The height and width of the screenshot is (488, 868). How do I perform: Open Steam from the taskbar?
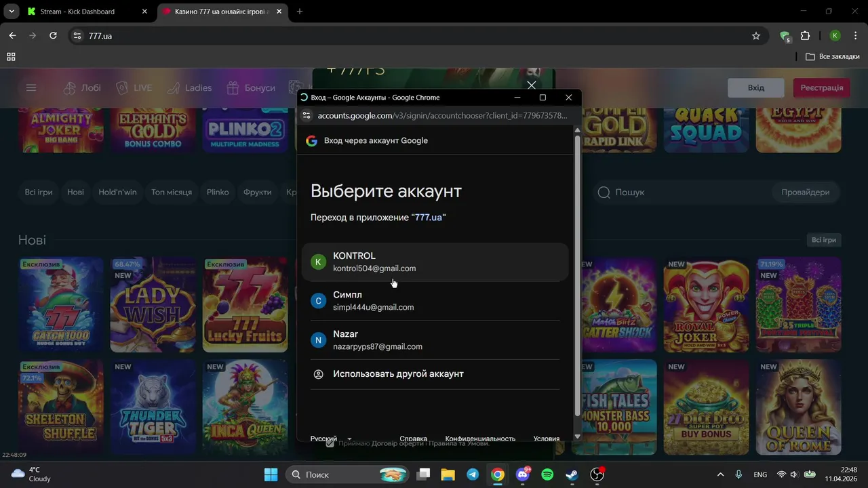[x=572, y=475]
